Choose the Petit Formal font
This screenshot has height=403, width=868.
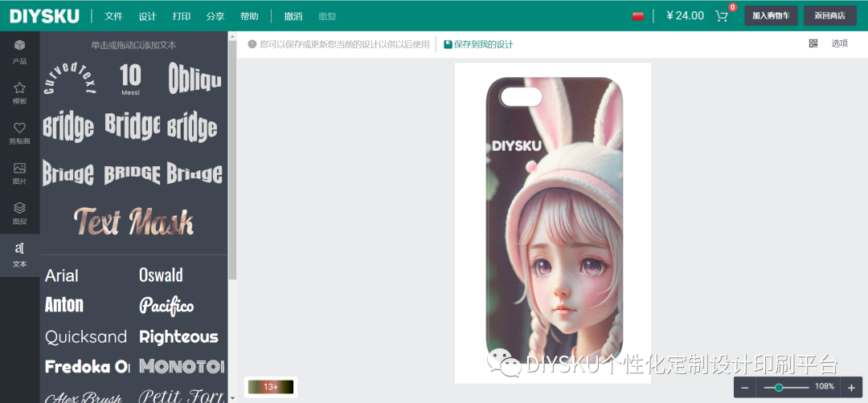[x=182, y=396]
